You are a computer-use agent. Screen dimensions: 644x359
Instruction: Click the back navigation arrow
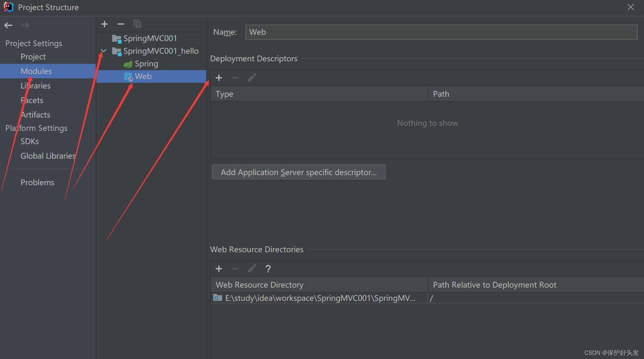9,25
